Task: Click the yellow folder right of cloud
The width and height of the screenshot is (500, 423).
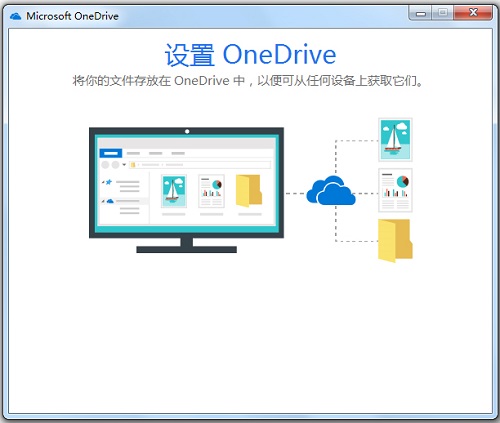Action: click(395, 240)
